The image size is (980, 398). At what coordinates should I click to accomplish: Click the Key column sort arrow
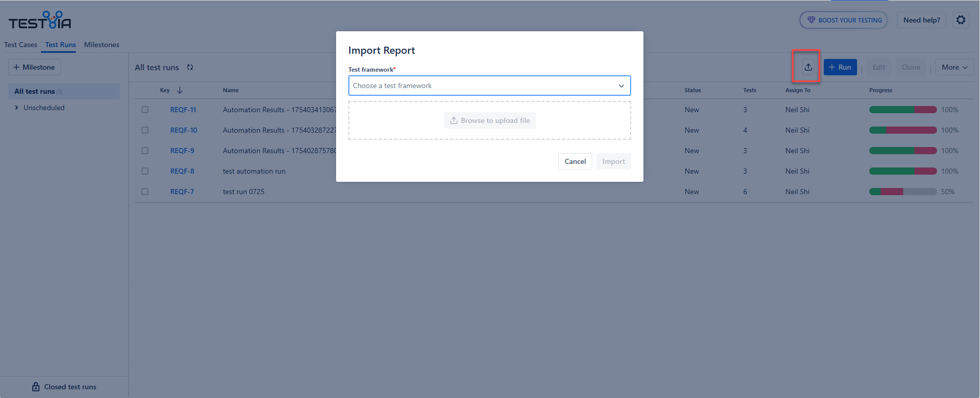180,90
